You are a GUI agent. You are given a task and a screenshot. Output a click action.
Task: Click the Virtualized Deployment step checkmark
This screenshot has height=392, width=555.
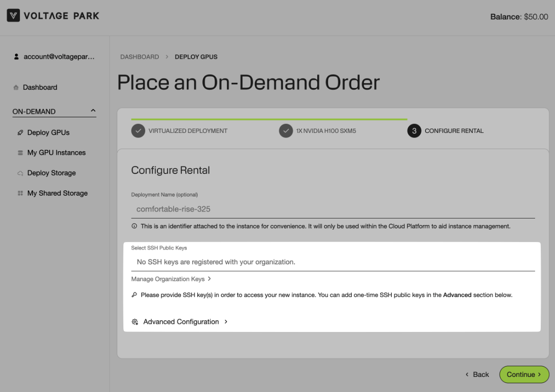[x=138, y=131]
